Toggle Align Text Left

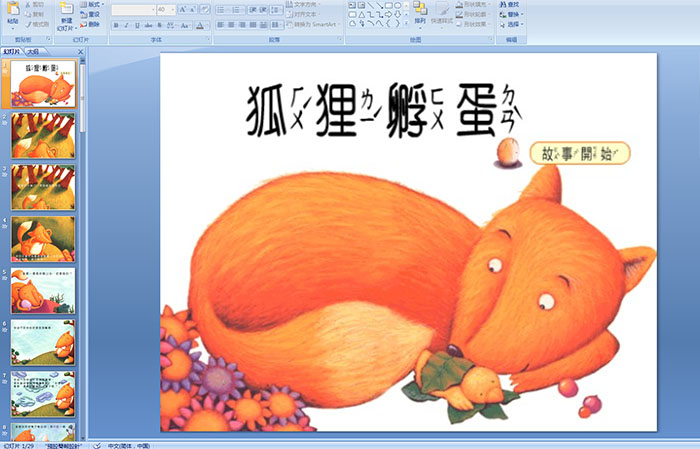point(221,25)
